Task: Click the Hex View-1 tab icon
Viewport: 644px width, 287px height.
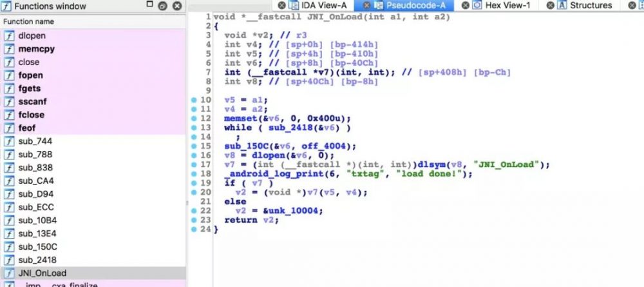Action: click(477, 5)
